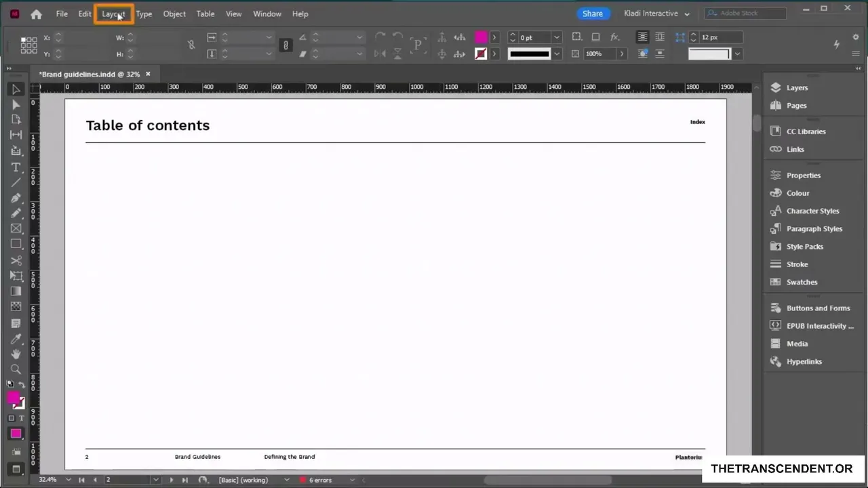Select the Note tool
The image size is (868, 488).
click(x=16, y=323)
